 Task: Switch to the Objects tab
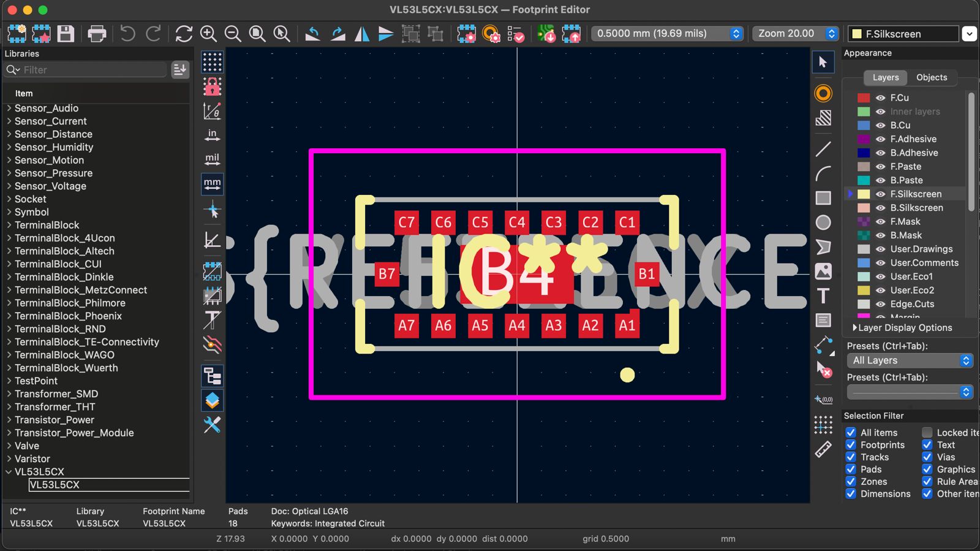(931, 77)
